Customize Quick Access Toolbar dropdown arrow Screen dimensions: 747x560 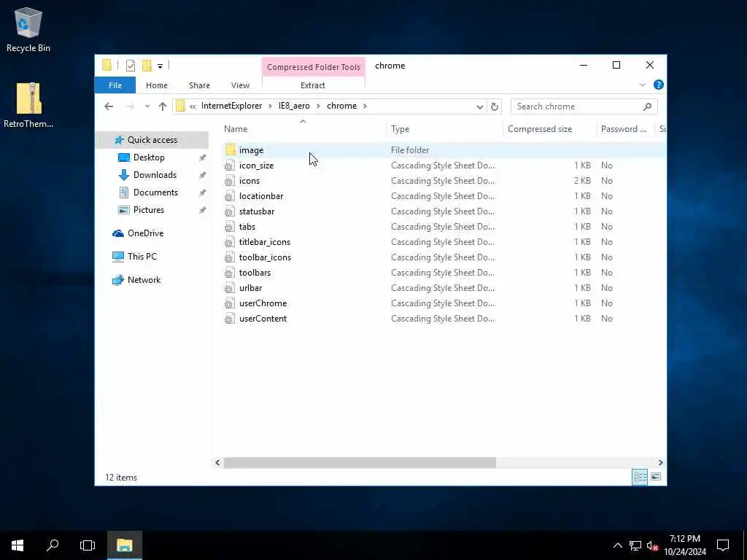160,66
